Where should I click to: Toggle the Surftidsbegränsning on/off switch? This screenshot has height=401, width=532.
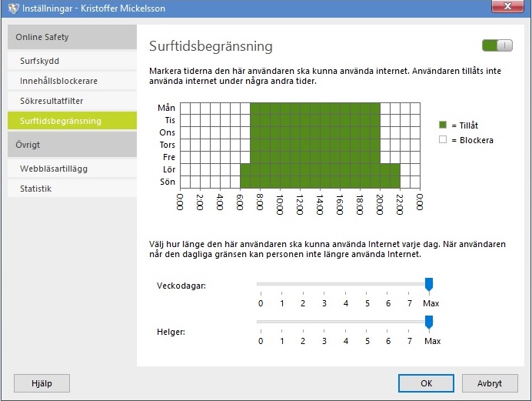point(496,46)
